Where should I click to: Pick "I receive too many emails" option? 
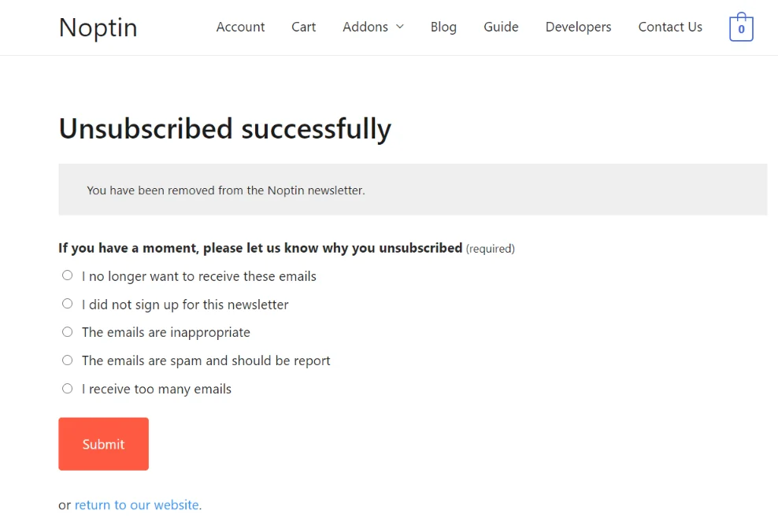click(x=68, y=389)
